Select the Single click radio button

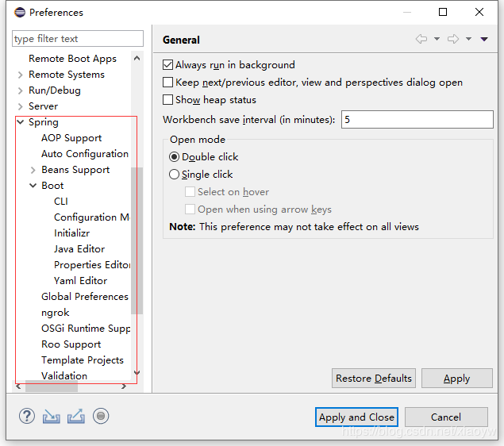point(174,174)
